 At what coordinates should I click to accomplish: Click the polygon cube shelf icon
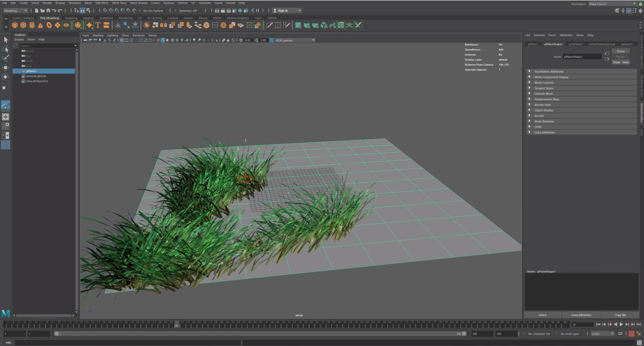click(x=23, y=25)
